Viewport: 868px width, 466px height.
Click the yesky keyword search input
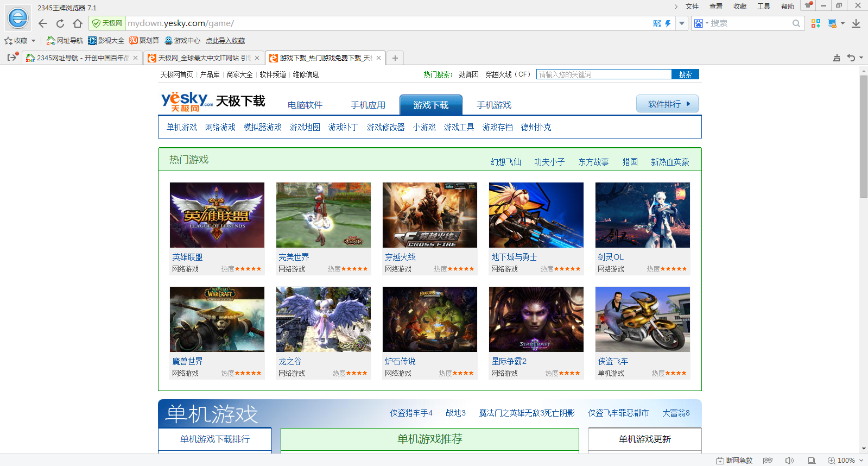coord(604,74)
